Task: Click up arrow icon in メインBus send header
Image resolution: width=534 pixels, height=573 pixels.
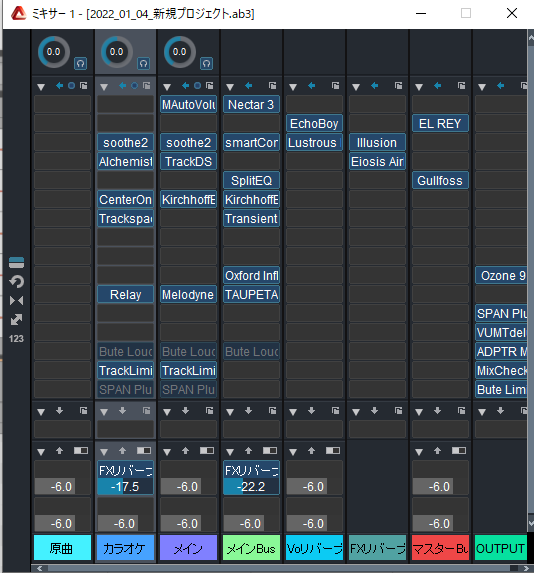Action: pyautogui.click(x=249, y=451)
